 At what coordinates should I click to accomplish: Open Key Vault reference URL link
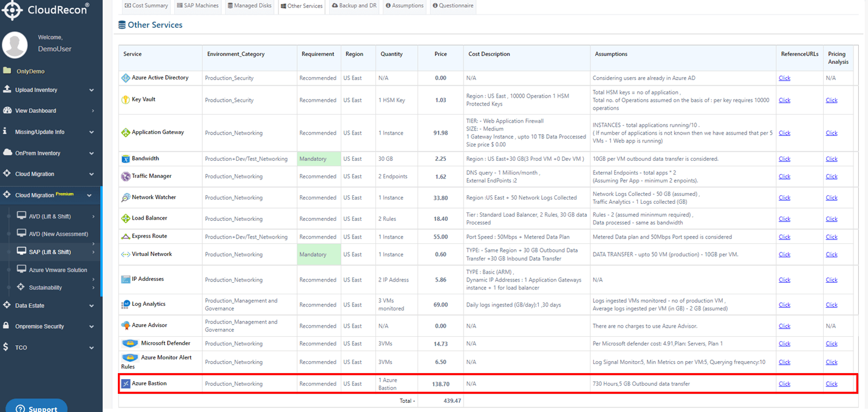[x=784, y=100]
